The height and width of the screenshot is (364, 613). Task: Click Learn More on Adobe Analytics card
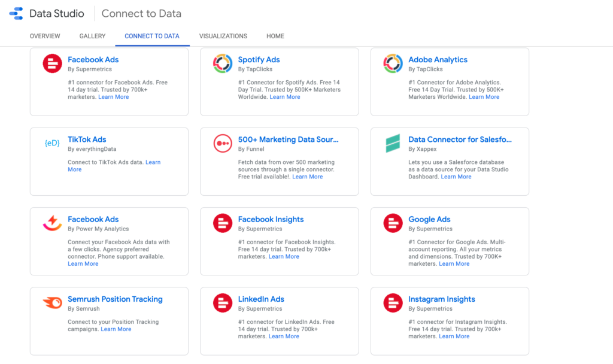tap(484, 96)
